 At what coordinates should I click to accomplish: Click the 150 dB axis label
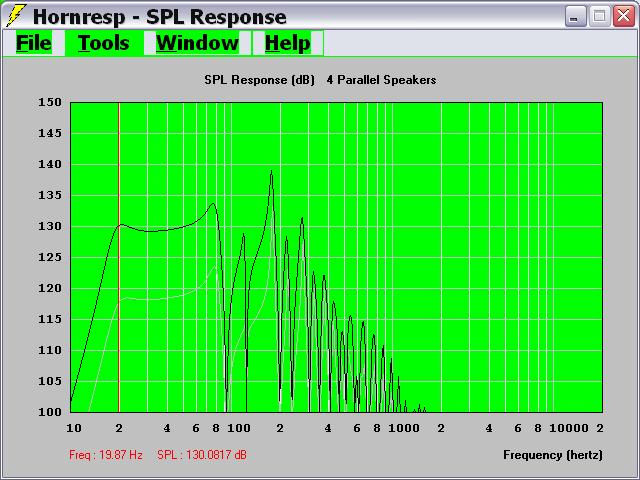point(50,102)
